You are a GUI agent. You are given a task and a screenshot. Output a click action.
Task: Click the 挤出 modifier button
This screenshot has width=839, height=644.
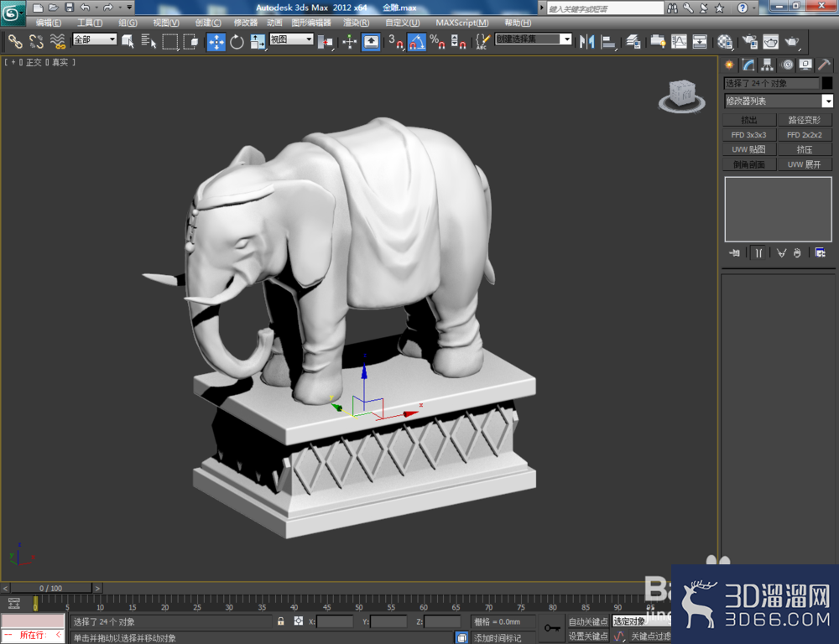[749, 120]
